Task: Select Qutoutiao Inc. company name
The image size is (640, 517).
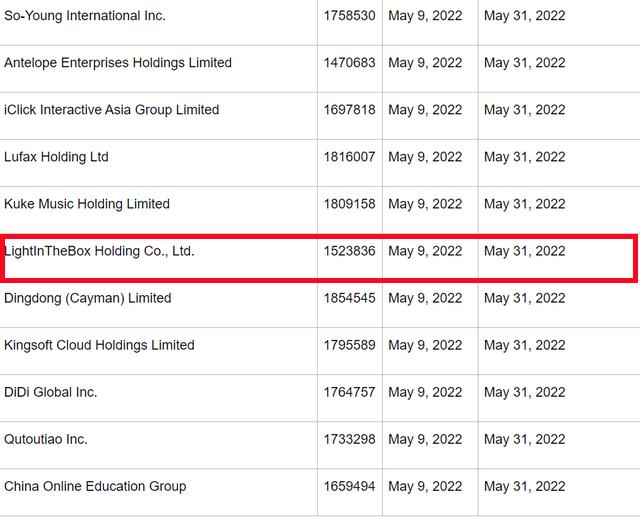Action: click(x=46, y=439)
